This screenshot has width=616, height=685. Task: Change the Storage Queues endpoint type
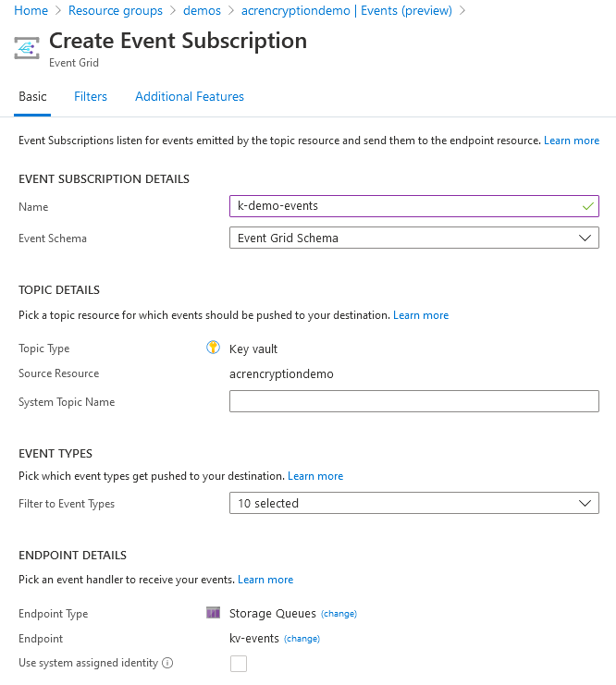[339, 614]
